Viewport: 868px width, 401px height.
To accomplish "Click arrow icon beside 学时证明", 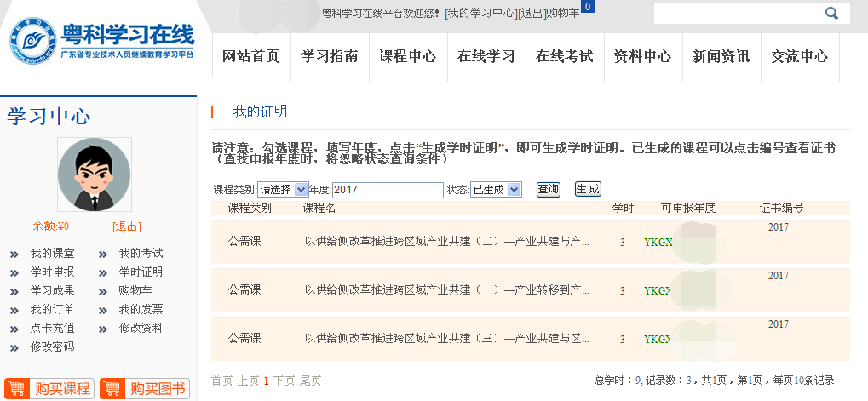I will (x=103, y=272).
